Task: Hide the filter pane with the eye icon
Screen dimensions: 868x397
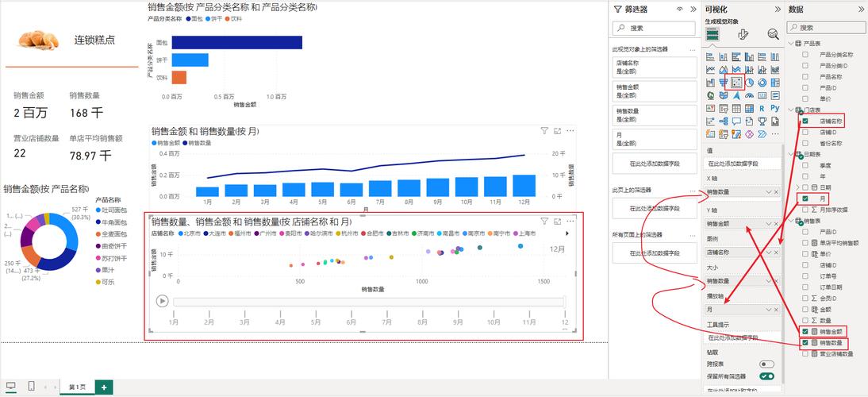Action: click(680, 9)
